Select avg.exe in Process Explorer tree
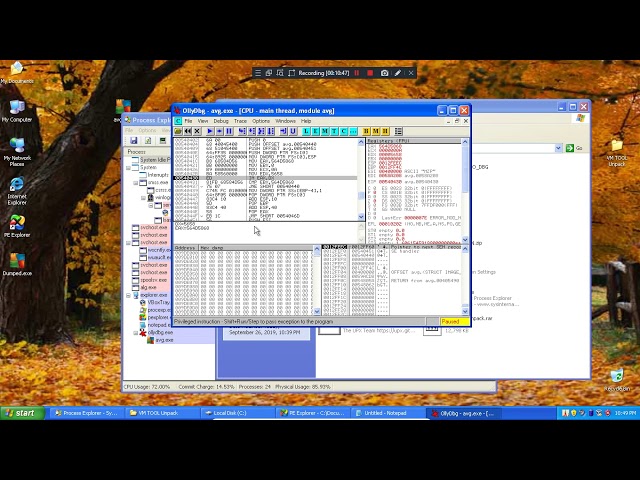 [x=164, y=340]
